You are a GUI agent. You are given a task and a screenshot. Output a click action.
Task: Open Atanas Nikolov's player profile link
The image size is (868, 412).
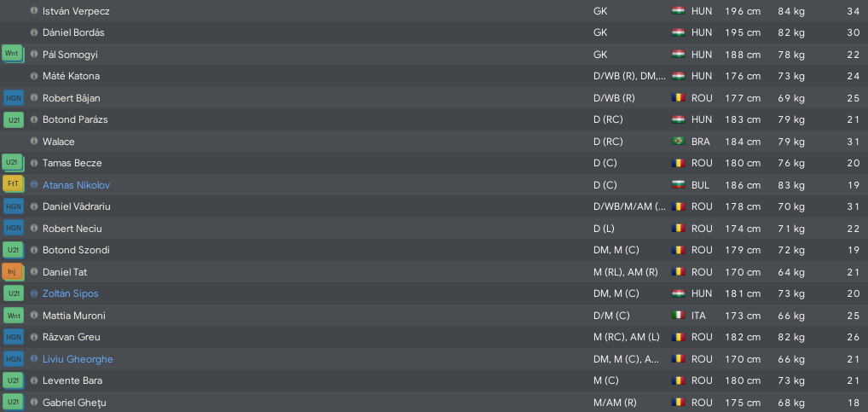(76, 185)
